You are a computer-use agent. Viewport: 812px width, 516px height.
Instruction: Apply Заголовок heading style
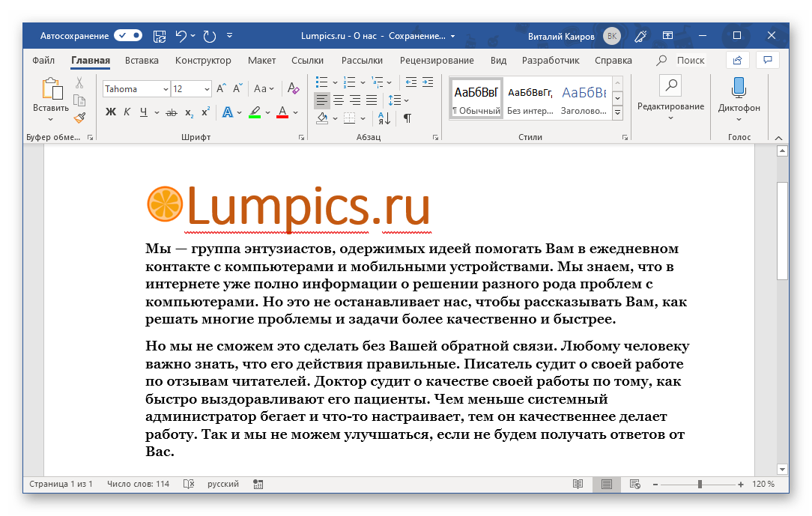584,99
